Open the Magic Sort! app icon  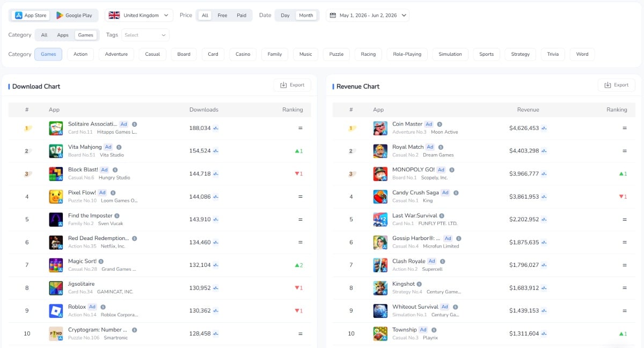point(56,265)
